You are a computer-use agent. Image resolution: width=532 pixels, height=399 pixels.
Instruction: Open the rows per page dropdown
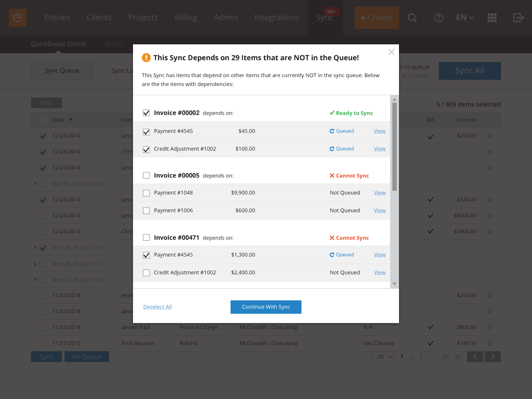coord(383,357)
